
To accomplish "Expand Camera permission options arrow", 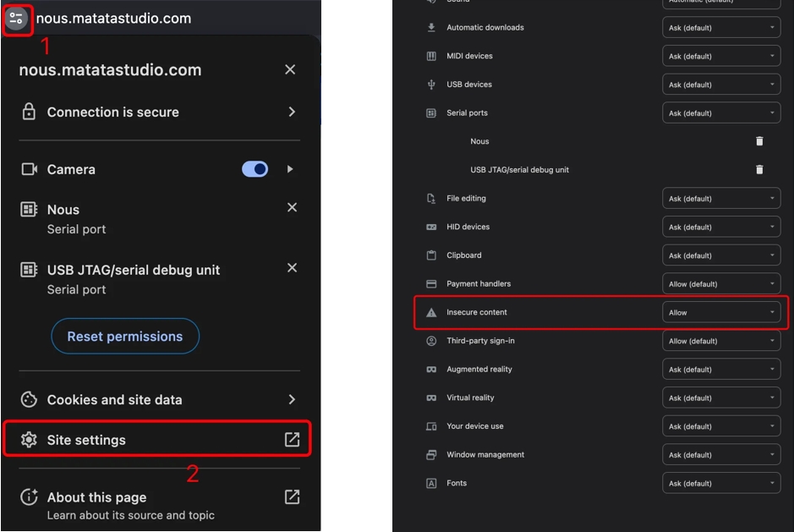I will tap(290, 169).
